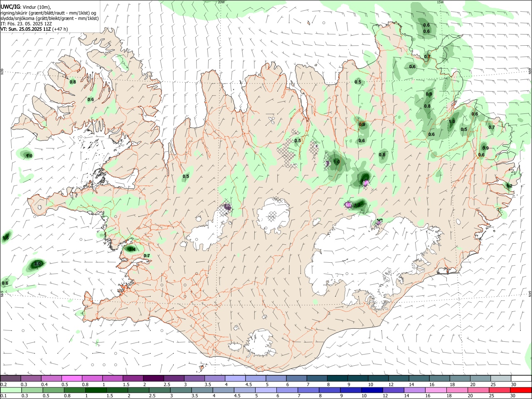
Task: Click the 15W longitude label
Action: pos(440,2)
